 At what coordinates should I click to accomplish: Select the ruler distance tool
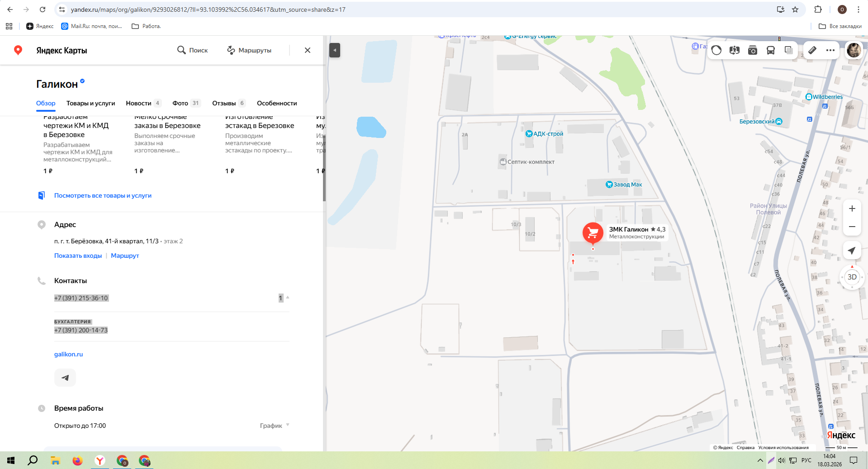[812, 50]
